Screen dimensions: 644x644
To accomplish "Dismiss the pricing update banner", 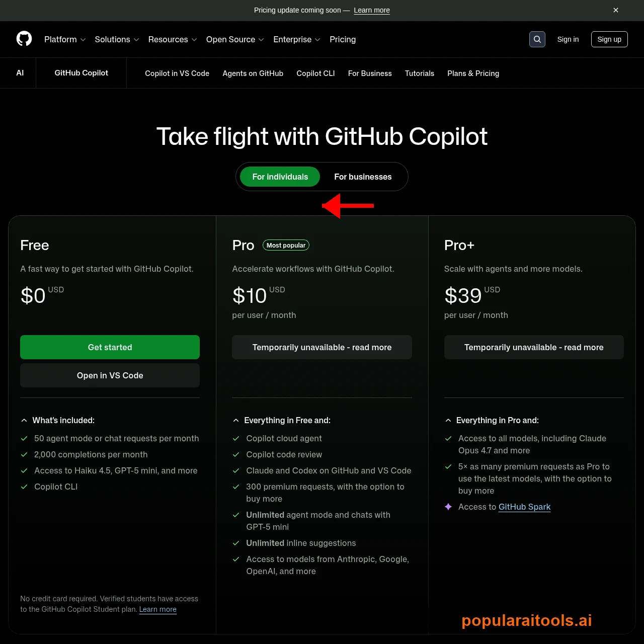I will [x=615, y=10].
